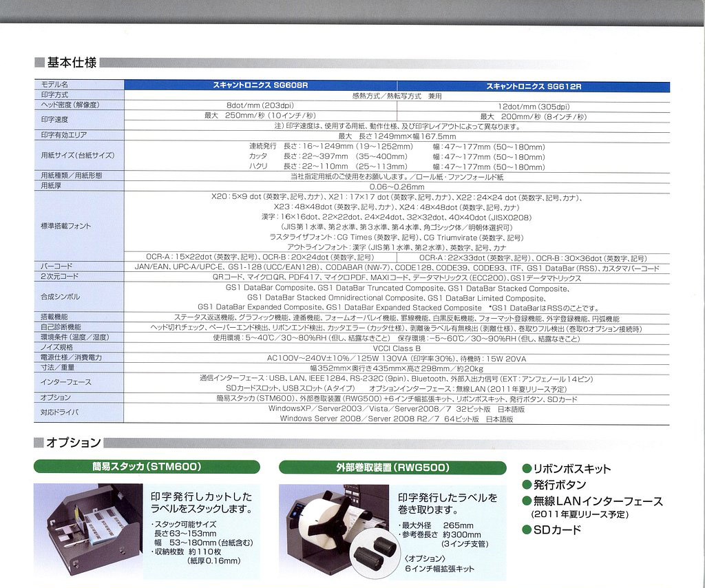This screenshot has width=705, height=588.
Task: Select the 印字有効エリア row label
Action: click(x=63, y=135)
